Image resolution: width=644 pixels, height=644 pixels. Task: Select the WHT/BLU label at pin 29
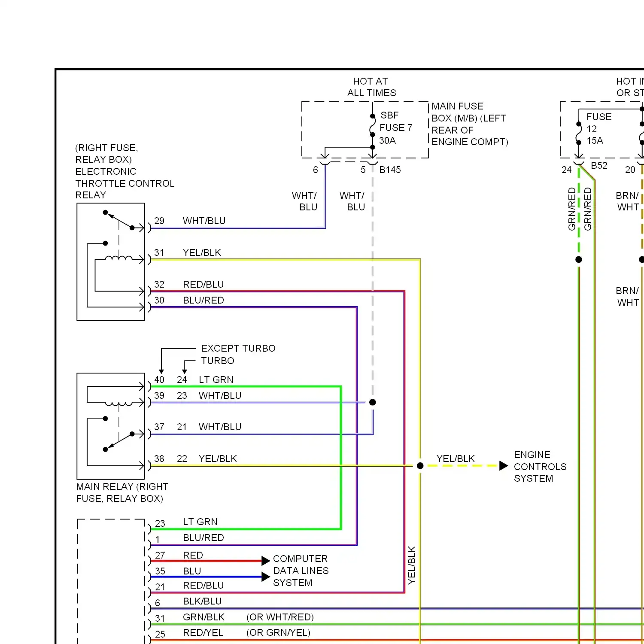click(204, 221)
